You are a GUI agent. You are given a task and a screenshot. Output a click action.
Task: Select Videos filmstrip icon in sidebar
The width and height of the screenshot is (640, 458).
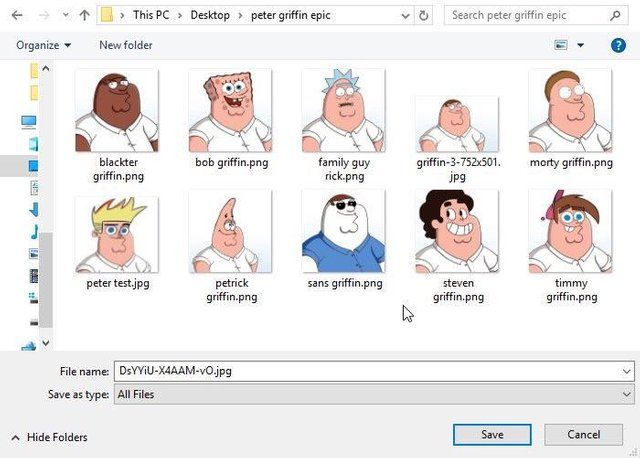tap(34, 276)
